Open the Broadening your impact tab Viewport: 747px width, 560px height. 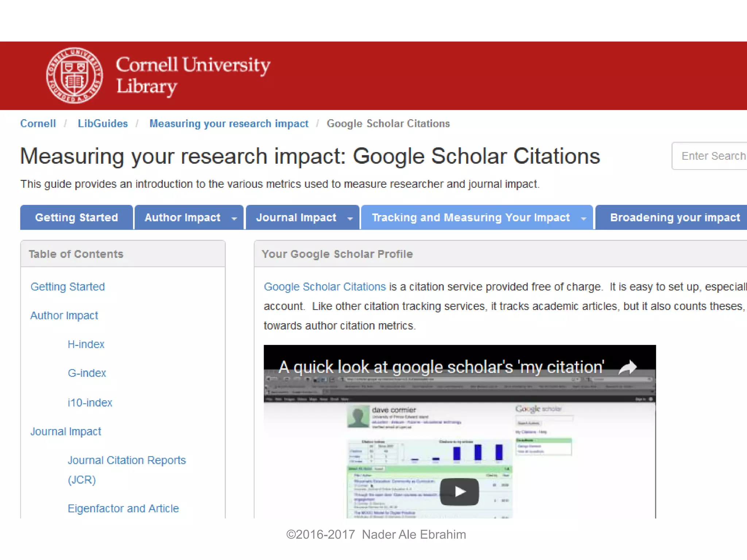(675, 218)
